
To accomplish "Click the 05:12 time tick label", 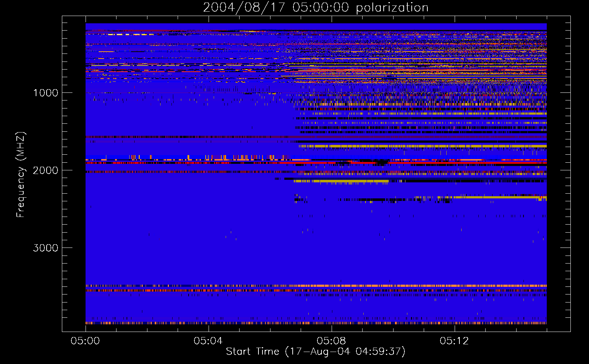I will pyautogui.click(x=454, y=341).
